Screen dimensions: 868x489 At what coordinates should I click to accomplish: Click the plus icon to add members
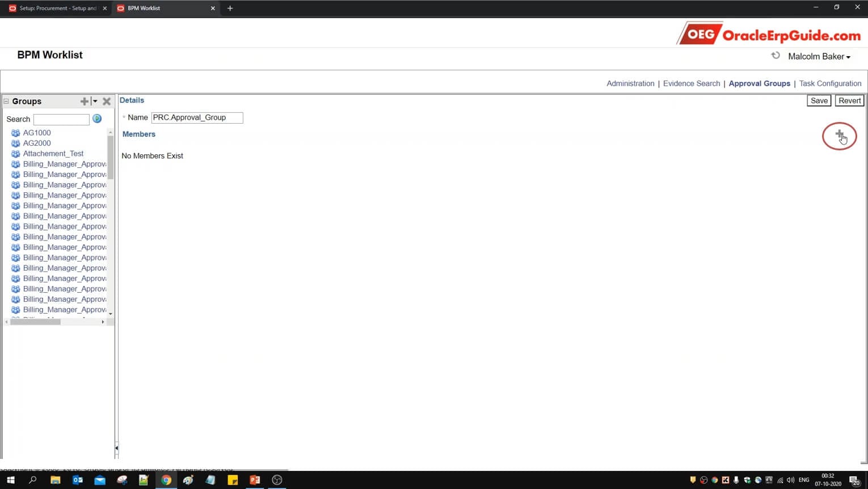tap(839, 134)
